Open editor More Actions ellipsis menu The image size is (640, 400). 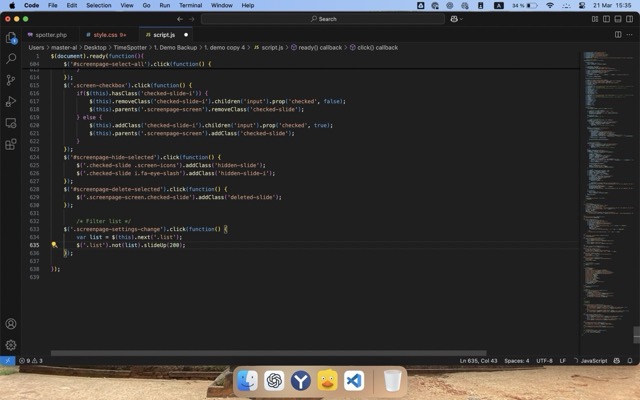pyautogui.click(x=629, y=34)
